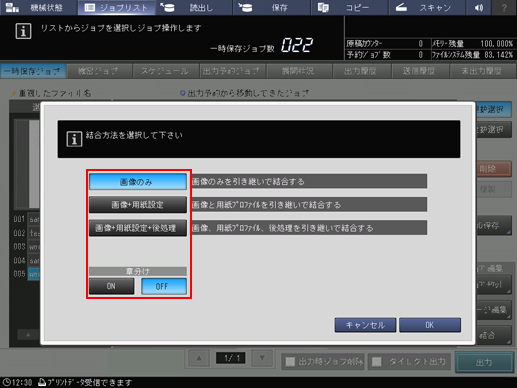Open the 未出力履歴 tab

click(x=482, y=71)
